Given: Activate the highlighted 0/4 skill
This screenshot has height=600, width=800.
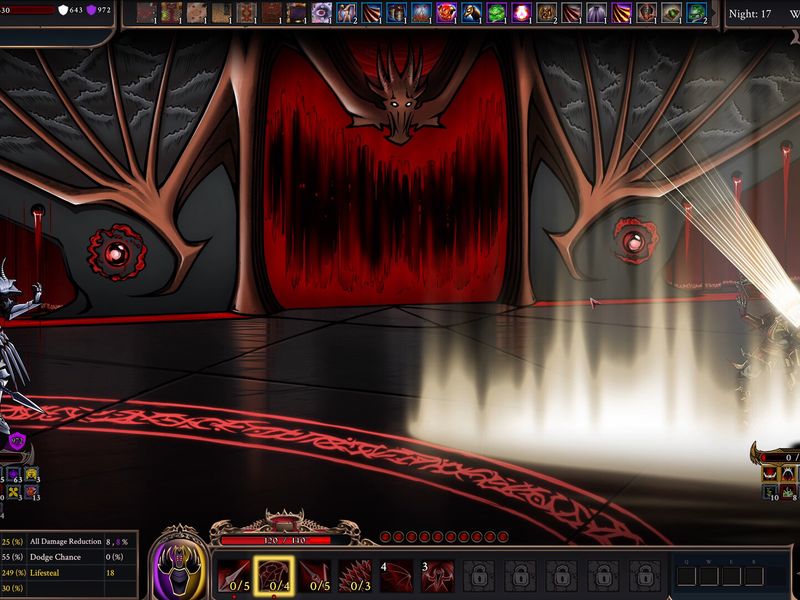Looking at the screenshot, I should [x=274, y=576].
